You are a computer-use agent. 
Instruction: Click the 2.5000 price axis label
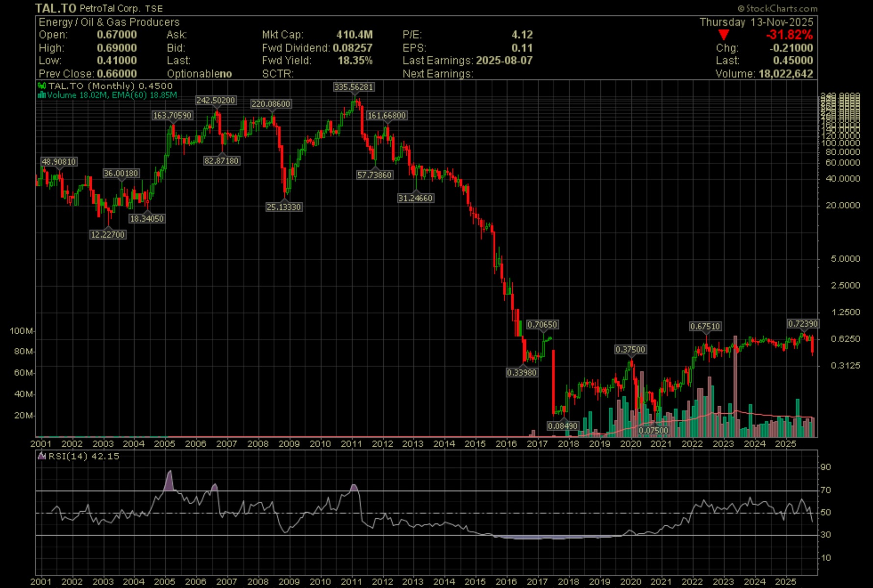click(846, 285)
